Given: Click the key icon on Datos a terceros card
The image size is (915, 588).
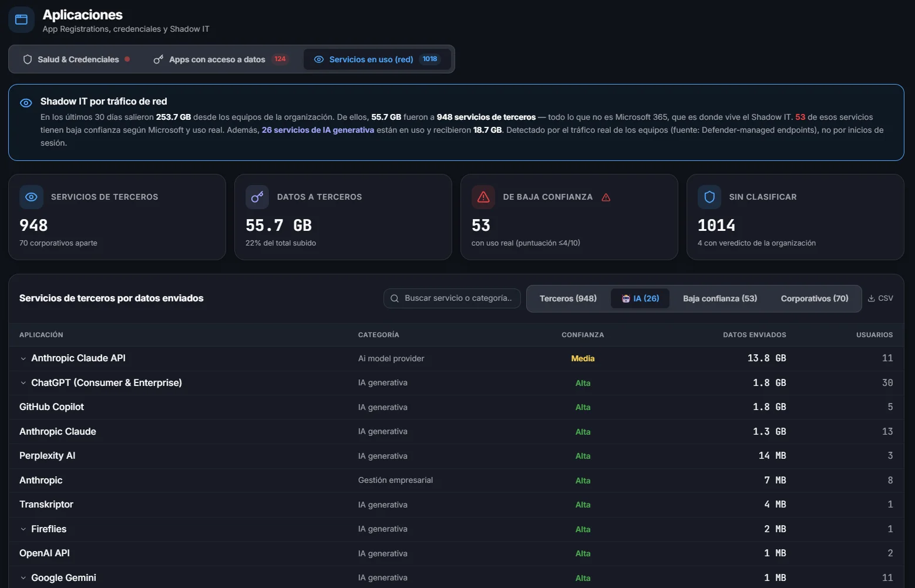Looking at the screenshot, I should (x=257, y=197).
